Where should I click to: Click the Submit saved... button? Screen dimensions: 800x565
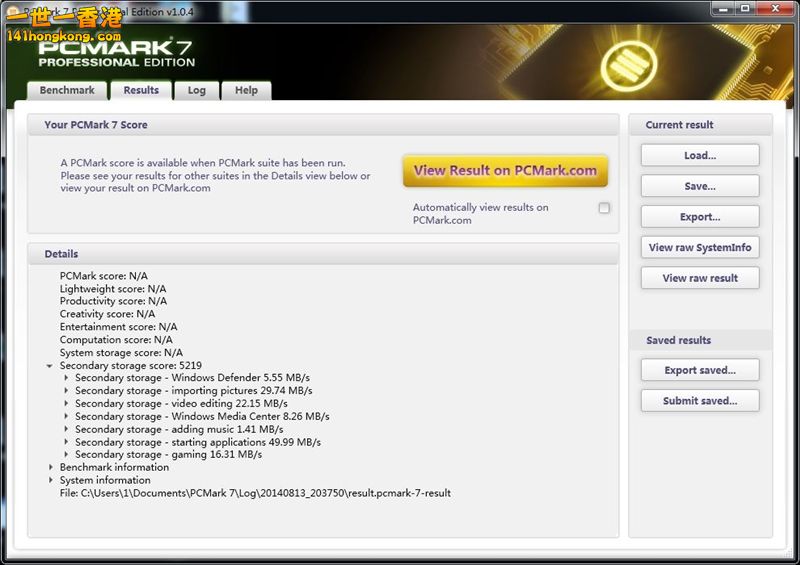pos(700,401)
